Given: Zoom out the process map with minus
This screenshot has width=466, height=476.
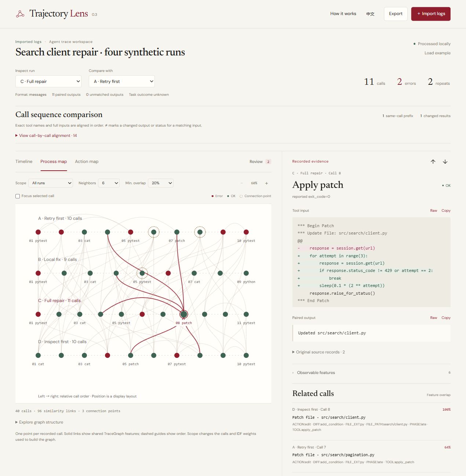Looking at the screenshot, I should click(x=242, y=183).
